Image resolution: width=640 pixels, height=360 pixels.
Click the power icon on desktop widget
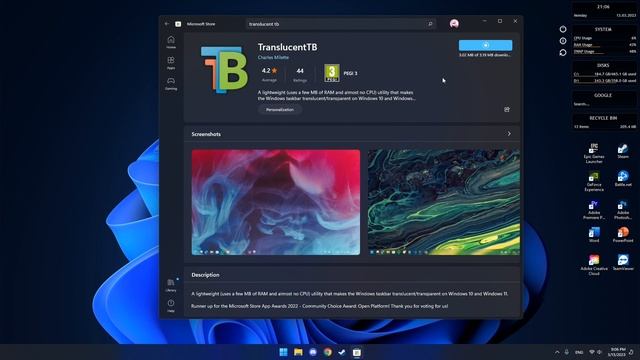click(563, 29)
